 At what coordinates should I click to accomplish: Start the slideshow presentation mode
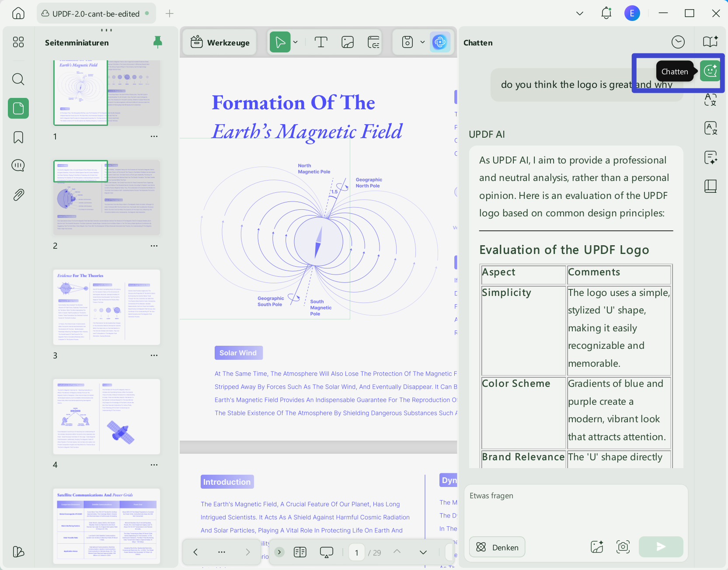327,552
